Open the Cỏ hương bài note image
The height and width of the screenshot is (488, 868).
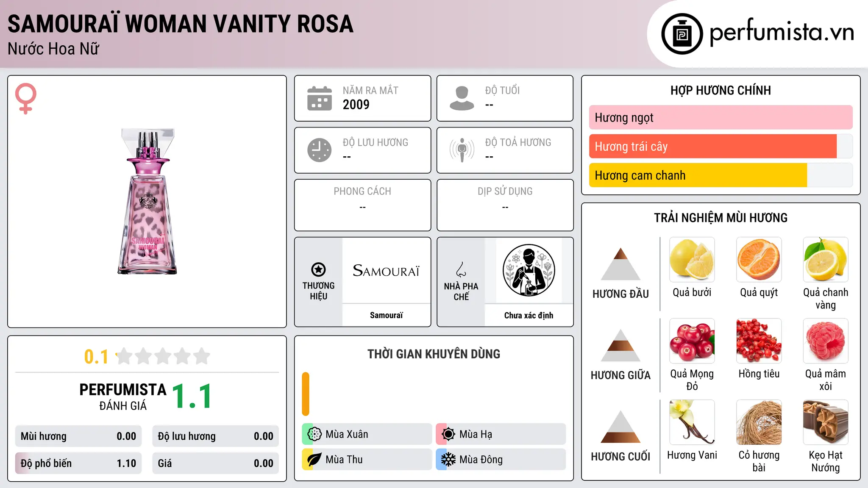pos(759,422)
